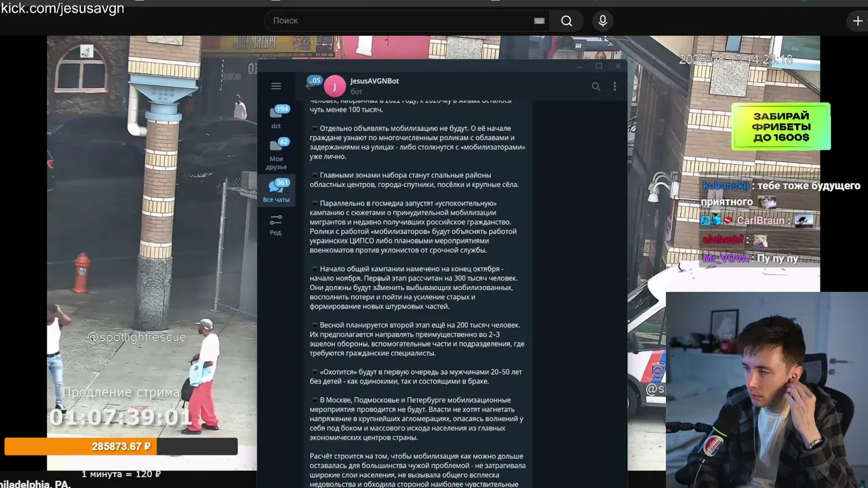Open the chat three-dot options menu
The image size is (868, 488).
[x=614, y=86]
